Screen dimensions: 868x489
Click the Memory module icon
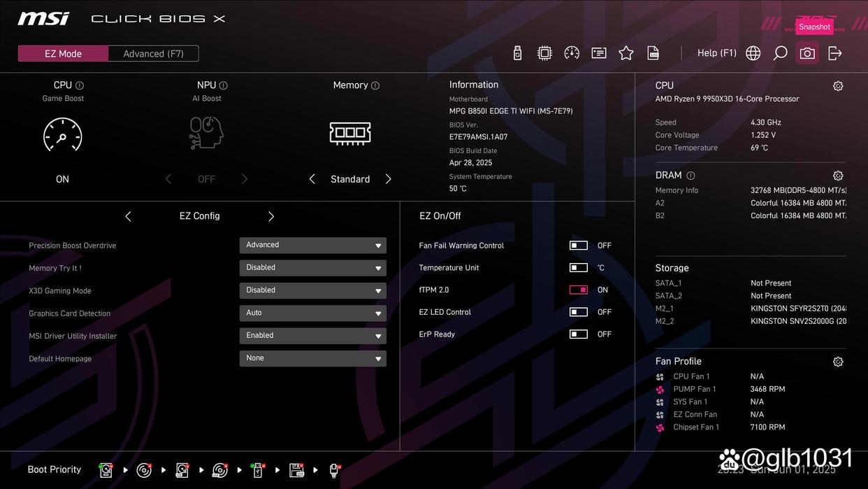point(350,133)
